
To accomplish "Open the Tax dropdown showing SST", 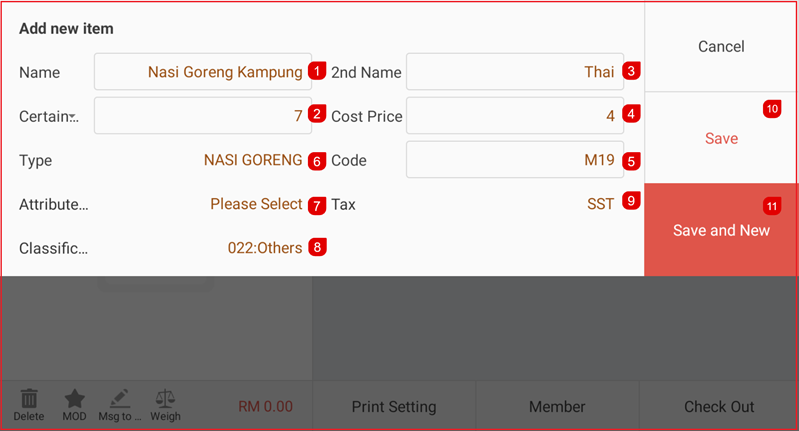I will click(600, 204).
